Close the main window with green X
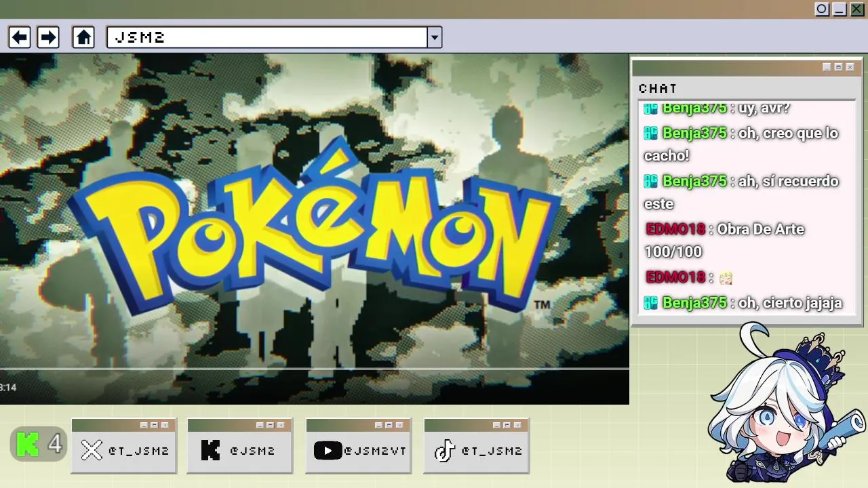The height and width of the screenshot is (488, 868). (857, 9)
